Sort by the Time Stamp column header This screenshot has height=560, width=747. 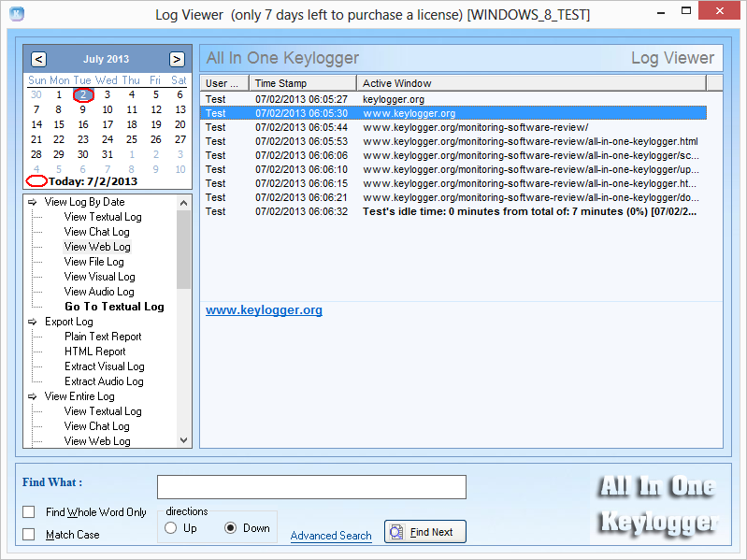302,83
